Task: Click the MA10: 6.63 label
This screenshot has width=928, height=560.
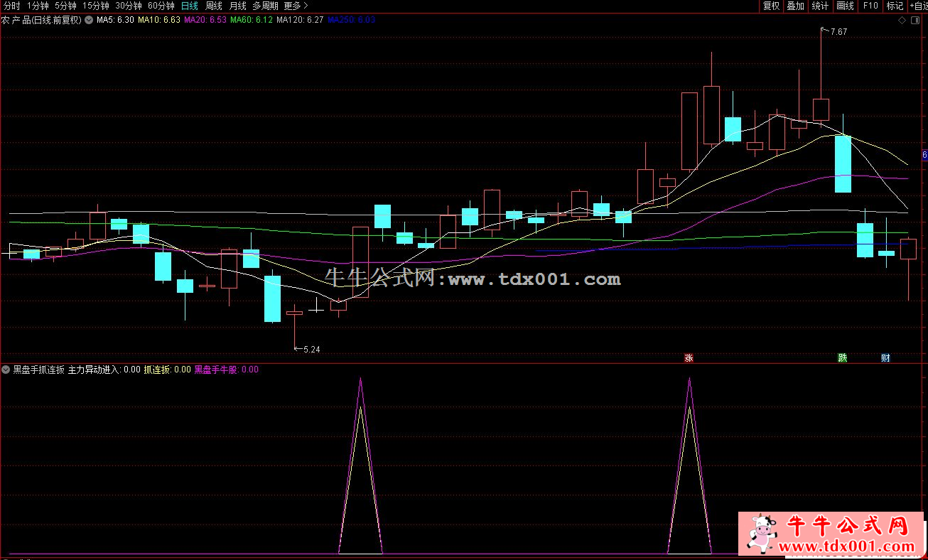Action: (x=158, y=20)
